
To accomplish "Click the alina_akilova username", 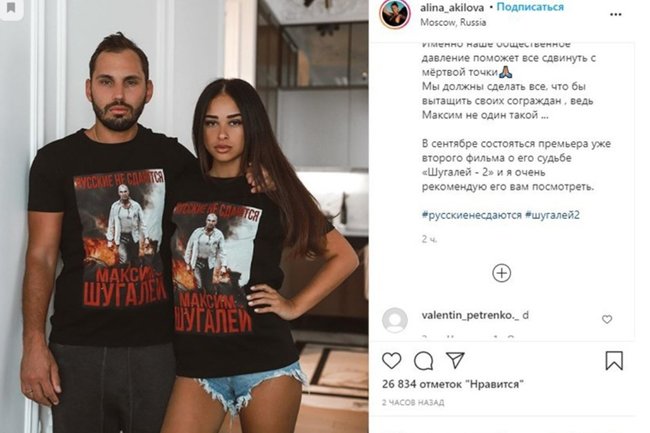I will tap(452, 8).
